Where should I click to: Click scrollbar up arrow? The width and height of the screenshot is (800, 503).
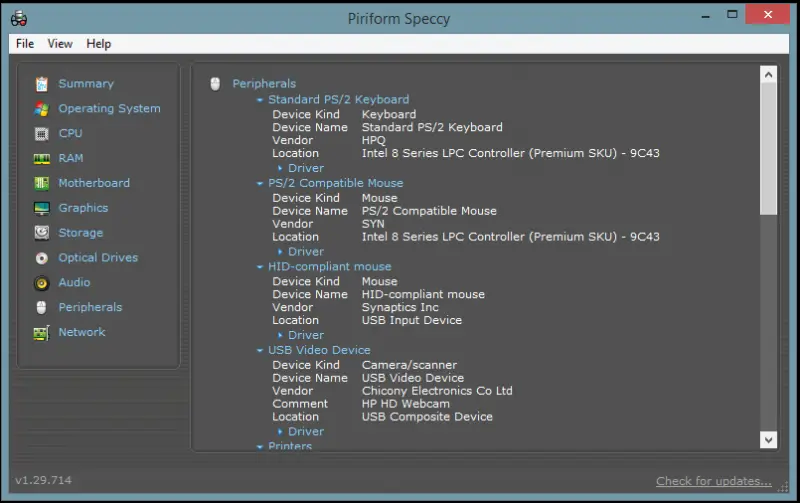(768, 75)
